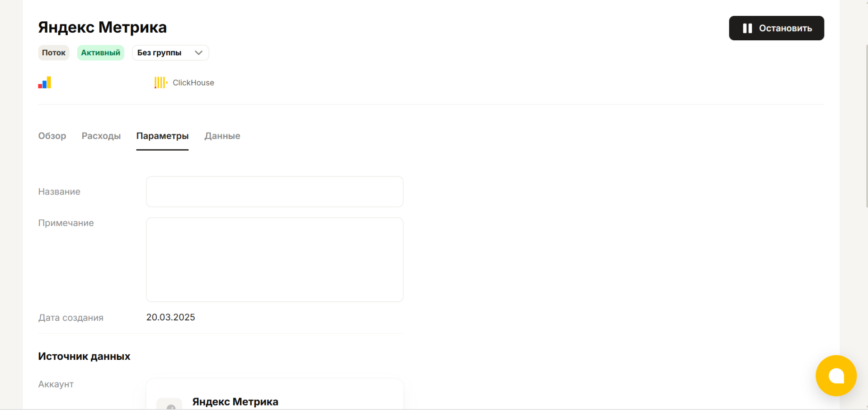Image resolution: width=868 pixels, height=410 pixels.
Task: Click the Yandex Metrica bar-chart source icon
Action: click(x=44, y=82)
